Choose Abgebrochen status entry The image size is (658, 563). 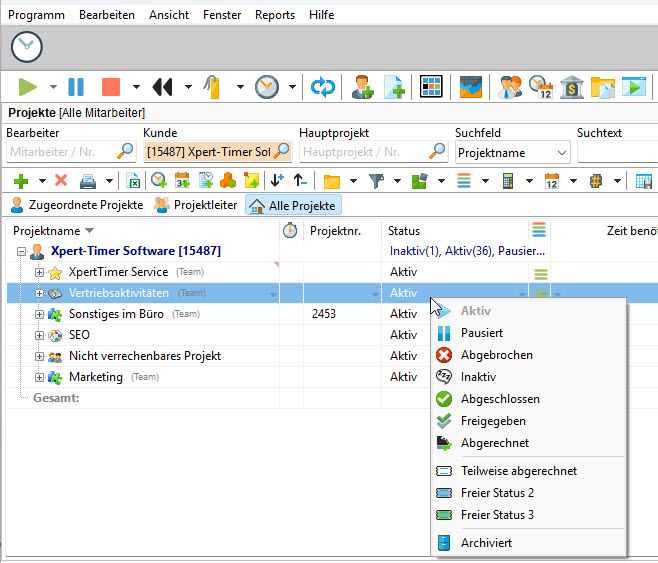(529, 355)
